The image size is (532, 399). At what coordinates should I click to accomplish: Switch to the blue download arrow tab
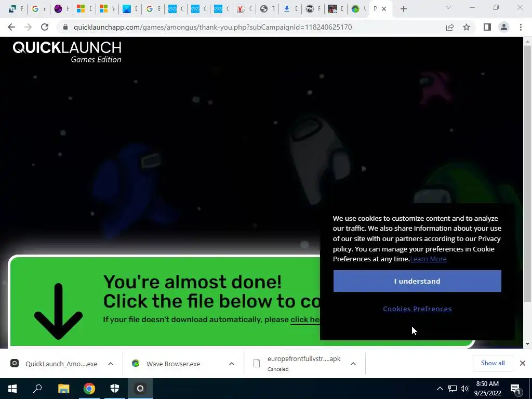pos(287,9)
